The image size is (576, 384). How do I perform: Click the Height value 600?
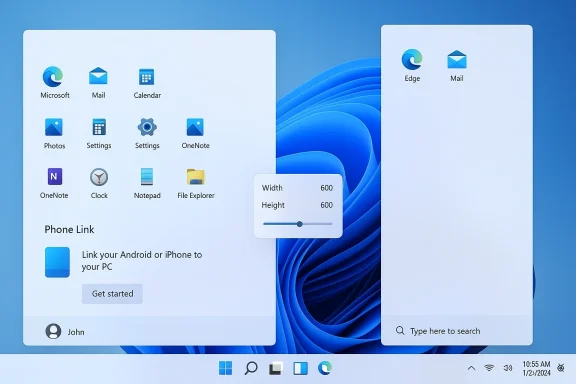coord(326,205)
